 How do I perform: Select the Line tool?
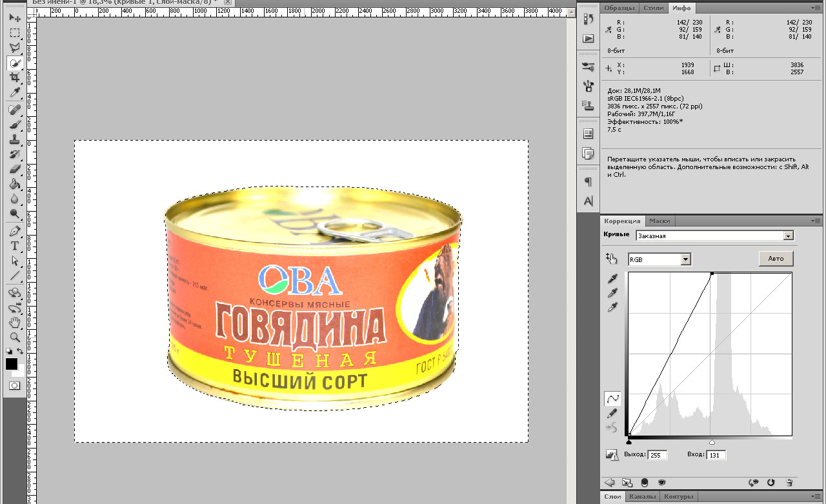[14, 276]
